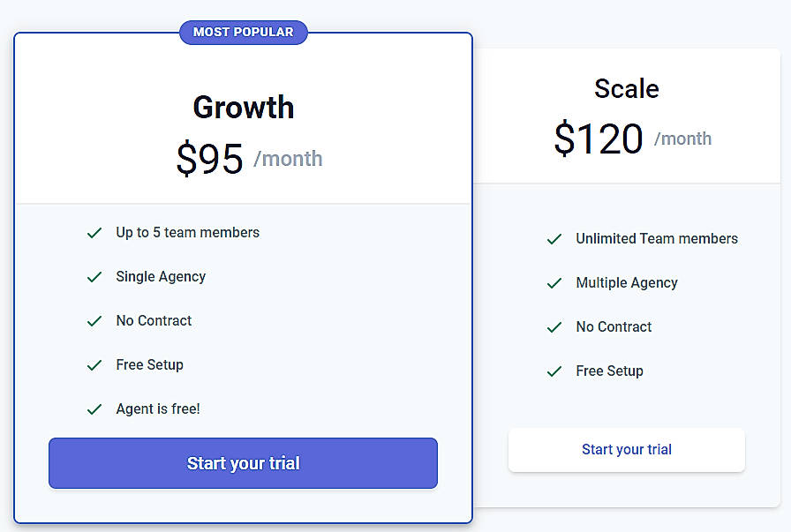The width and height of the screenshot is (791, 532).
Task: Select the checkmark next to Scale's "No Contract"
Action: tap(554, 327)
